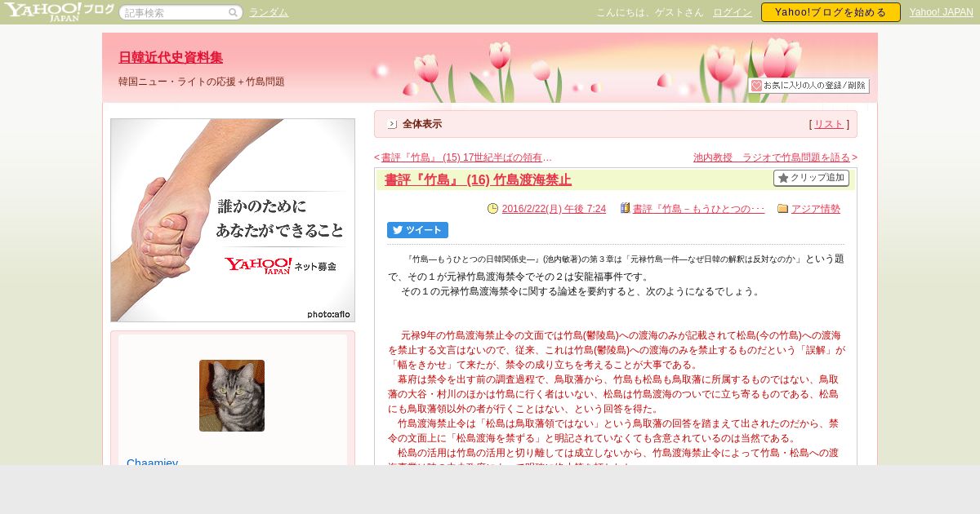Open the Yahoo! JAPAN top link

coord(941,12)
